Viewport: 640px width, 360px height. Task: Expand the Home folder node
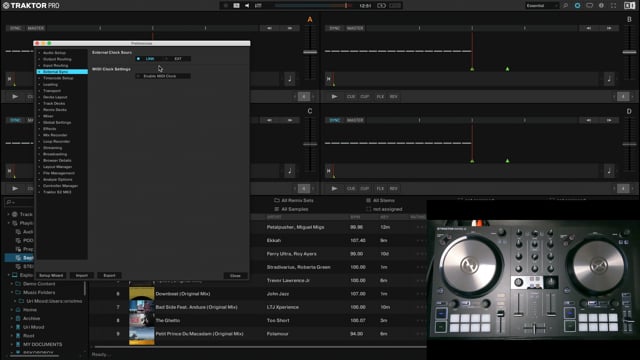coord(12,310)
